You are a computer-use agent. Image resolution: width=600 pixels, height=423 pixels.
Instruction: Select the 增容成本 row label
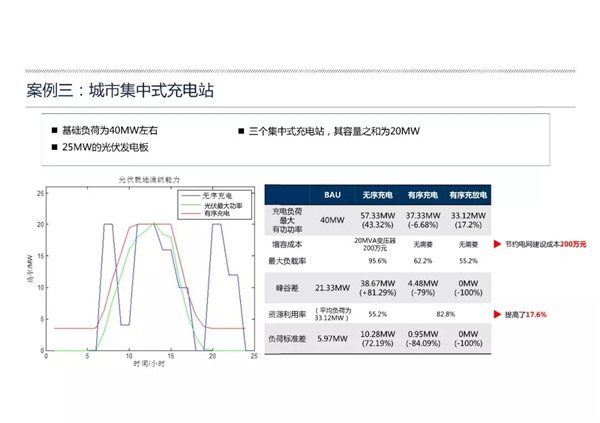[x=288, y=243]
